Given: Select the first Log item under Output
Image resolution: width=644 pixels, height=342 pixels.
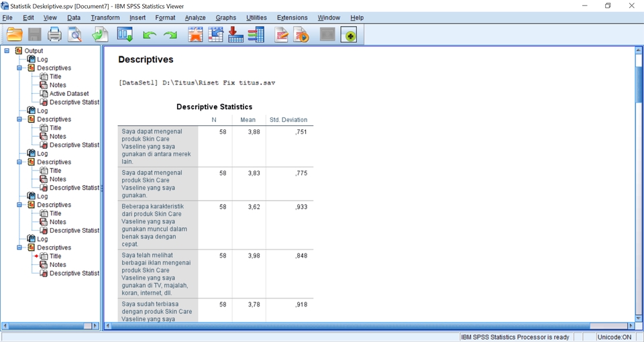Looking at the screenshot, I should 42,60.
